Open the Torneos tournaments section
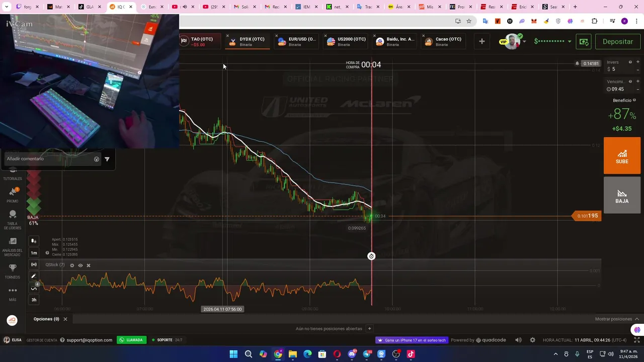The height and width of the screenshot is (362, 644). (13, 271)
